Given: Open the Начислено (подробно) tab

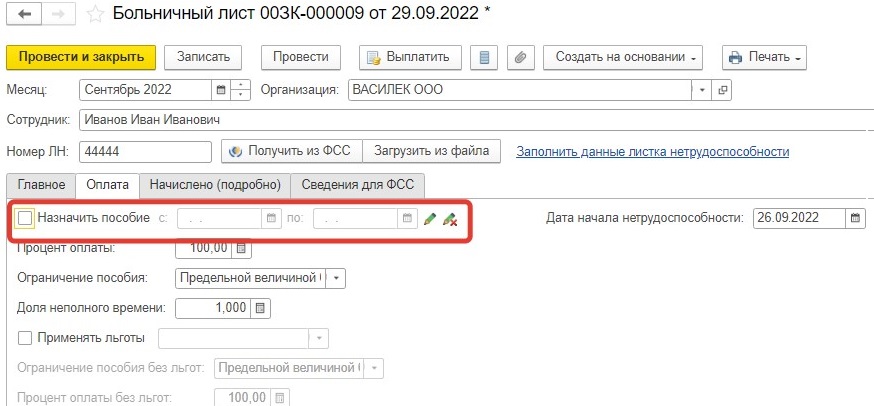Looking at the screenshot, I should click(x=215, y=185).
